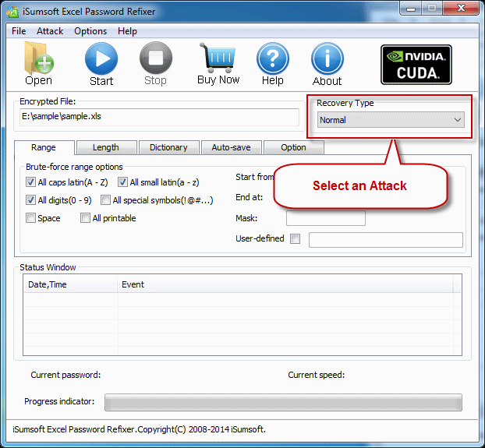Toggle All small latin(a - z) checkbox
The width and height of the screenshot is (485, 448).
(x=122, y=182)
